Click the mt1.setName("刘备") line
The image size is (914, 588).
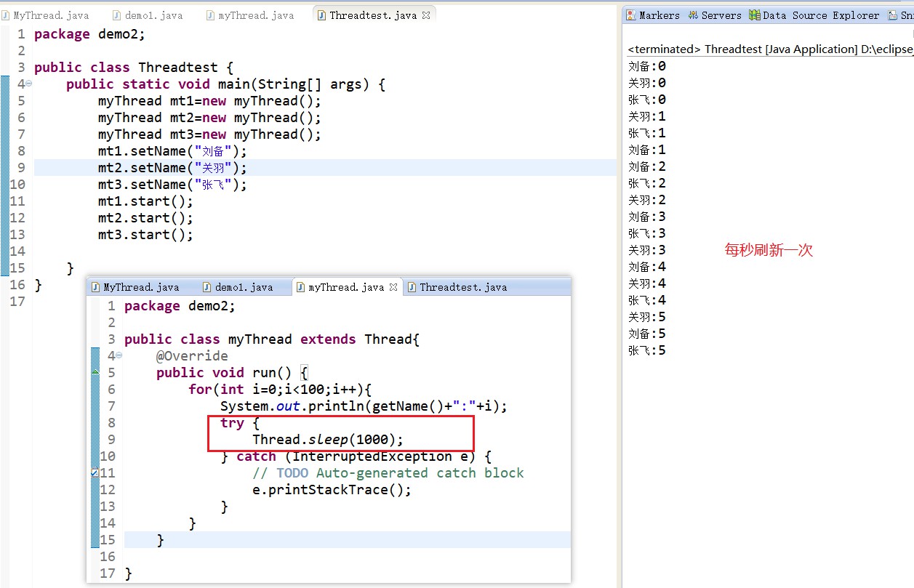173,151
